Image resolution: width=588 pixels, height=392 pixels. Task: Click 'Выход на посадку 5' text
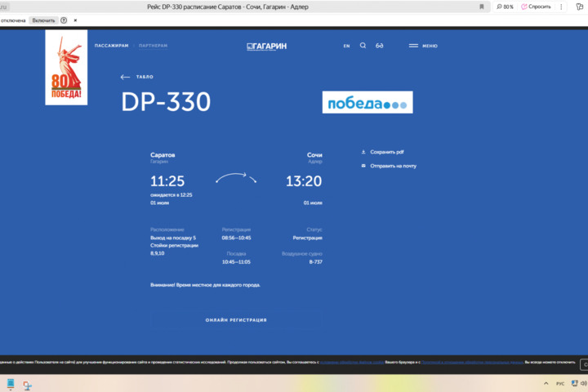tap(173, 238)
